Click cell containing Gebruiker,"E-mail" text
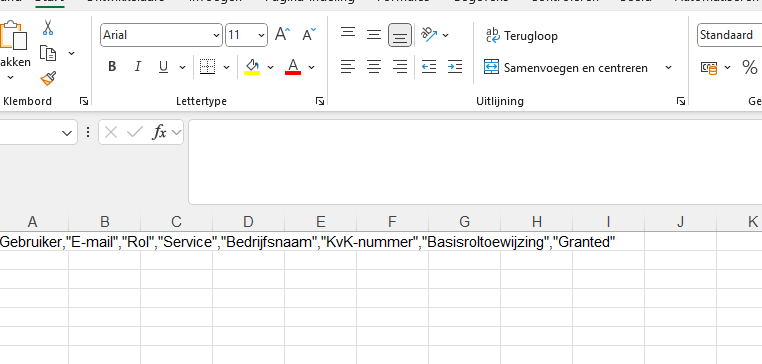The image size is (762, 364). tap(34, 242)
